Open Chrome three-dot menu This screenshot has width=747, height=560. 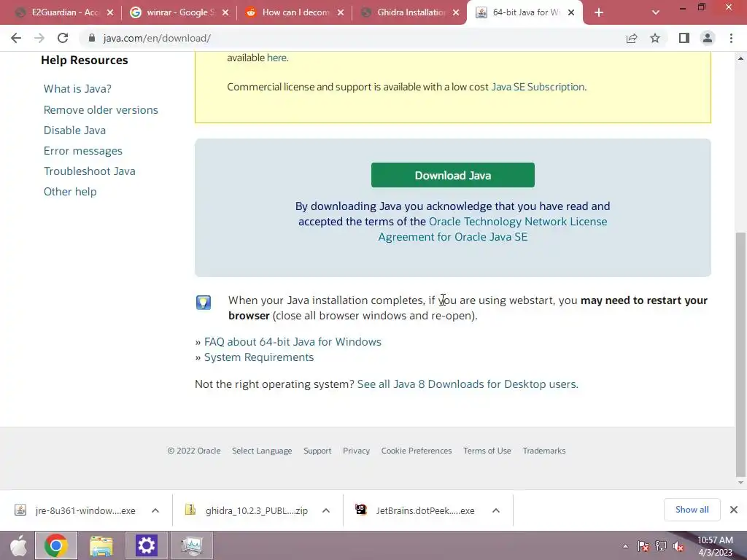coord(731,38)
